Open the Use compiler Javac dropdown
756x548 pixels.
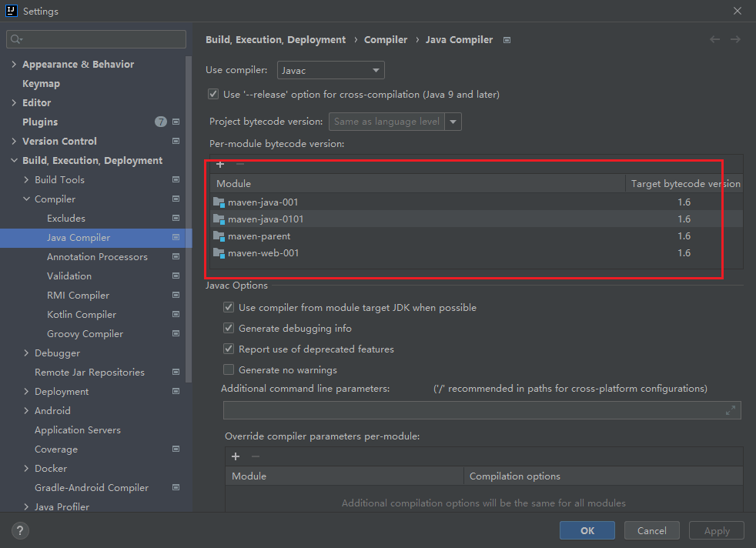point(331,70)
